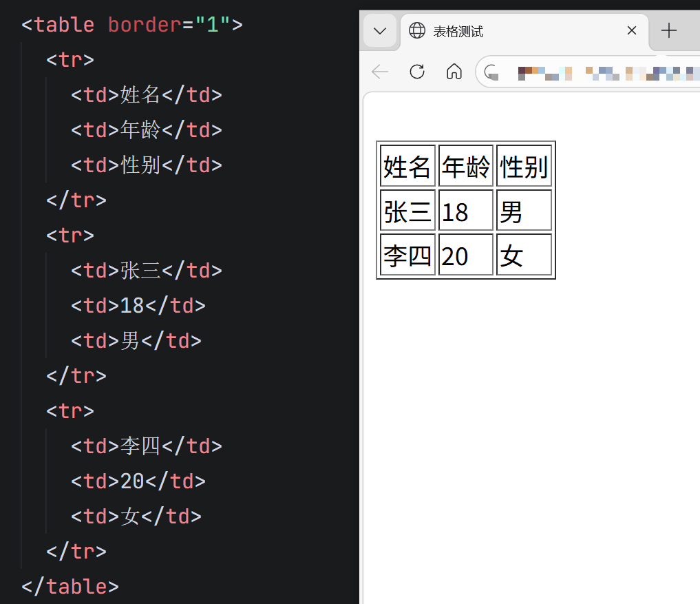Click the code line <td>女</td>
Viewport: 700px width, 604px height.
pyautogui.click(x=136, y=517)
